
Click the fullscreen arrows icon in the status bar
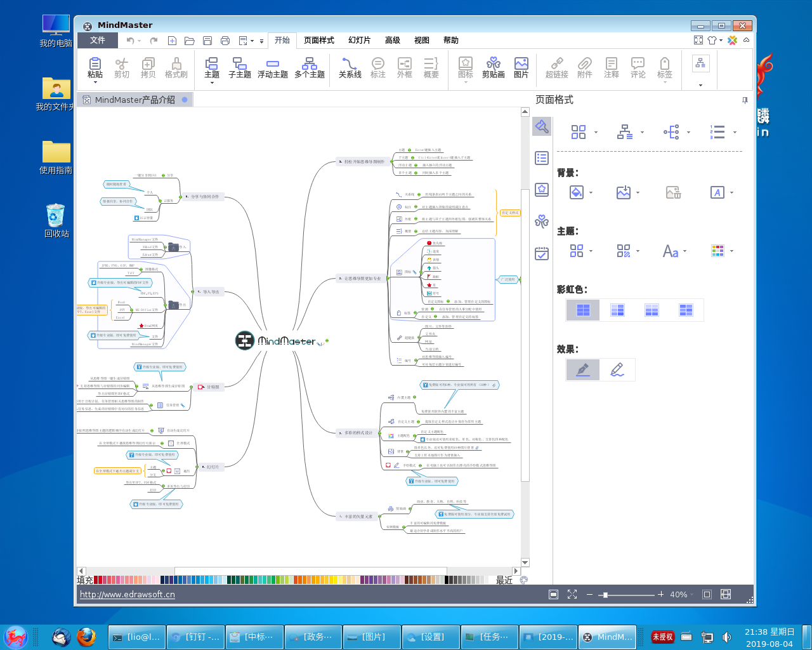[572, 594]
